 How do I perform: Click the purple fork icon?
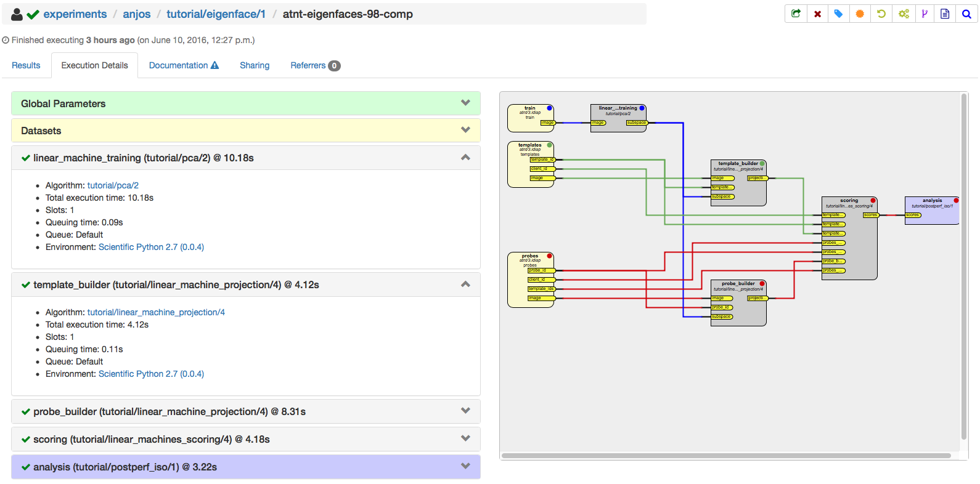pos(924,14)
